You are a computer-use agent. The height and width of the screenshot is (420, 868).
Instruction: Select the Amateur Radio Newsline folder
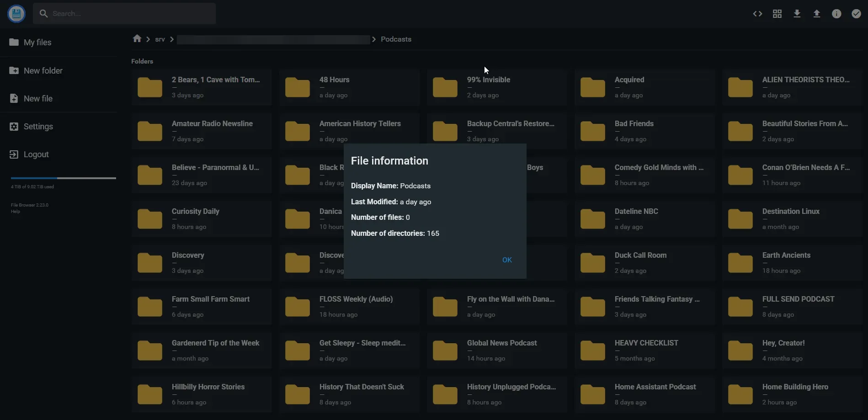pos(202,131)
